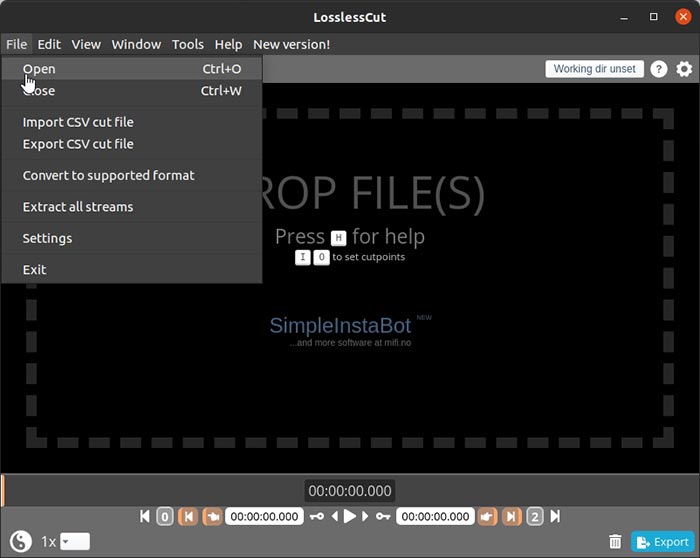Edit the cut start time field

click(x=264, y=516)
